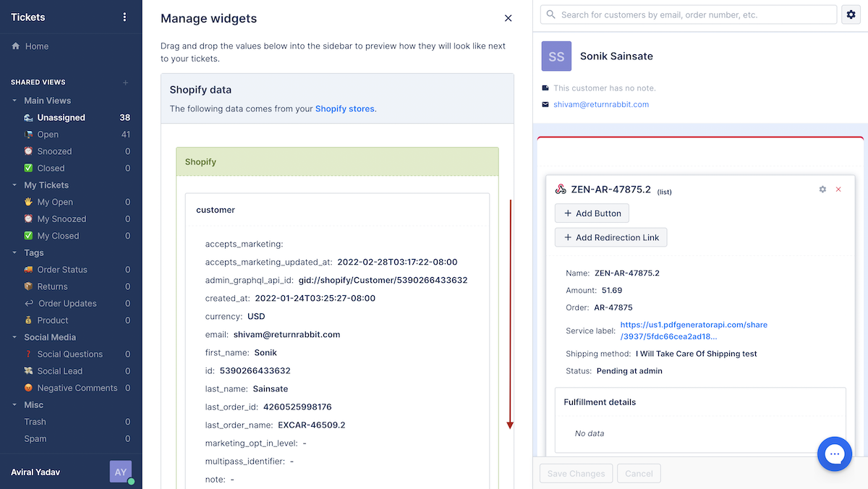Click the Add Button button
The height and width of the screenshot is (489, 868).
coord(592,213)
